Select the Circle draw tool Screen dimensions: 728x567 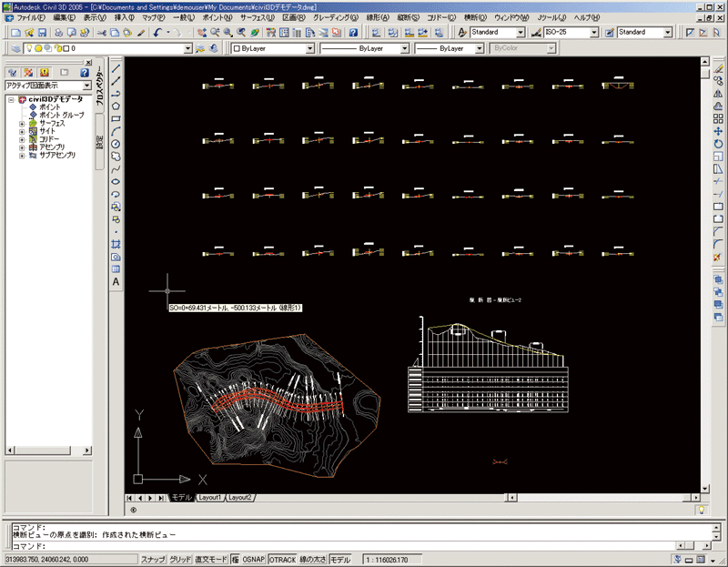click(116, 144)
